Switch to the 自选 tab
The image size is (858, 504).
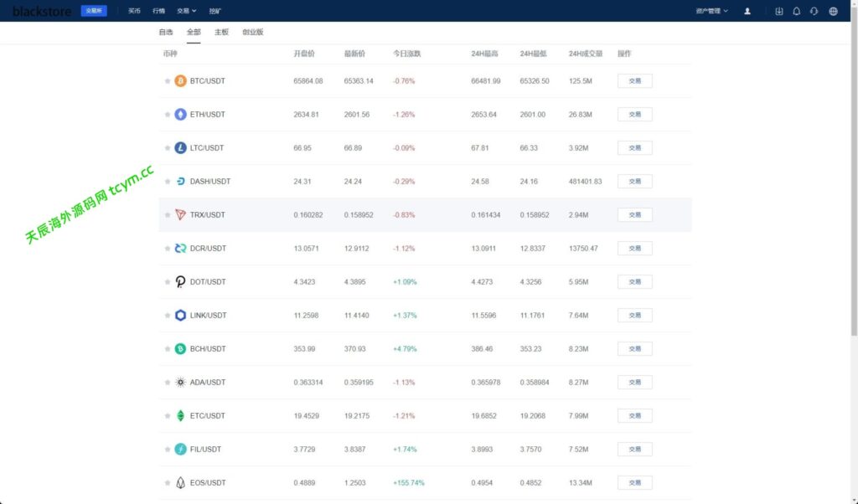pos(166,32)
